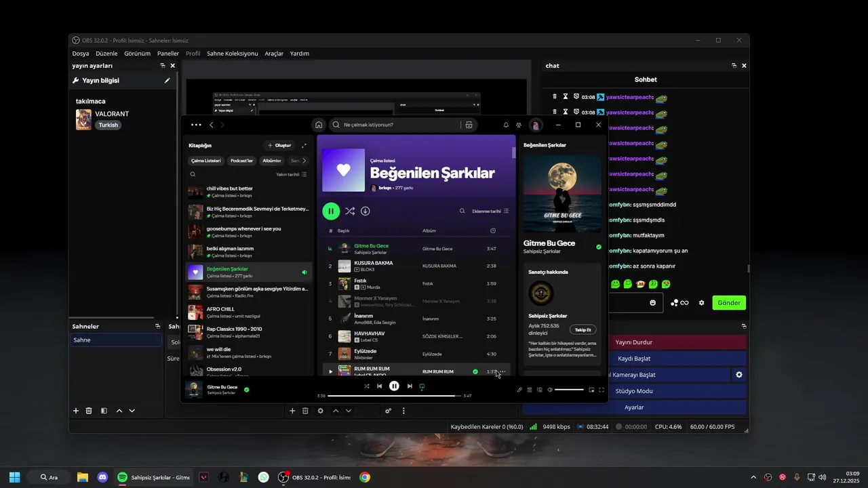Open Rap Classics 1990 - 2010 playlist
Viewport: 868px width, 488px height.
(249, 332)
